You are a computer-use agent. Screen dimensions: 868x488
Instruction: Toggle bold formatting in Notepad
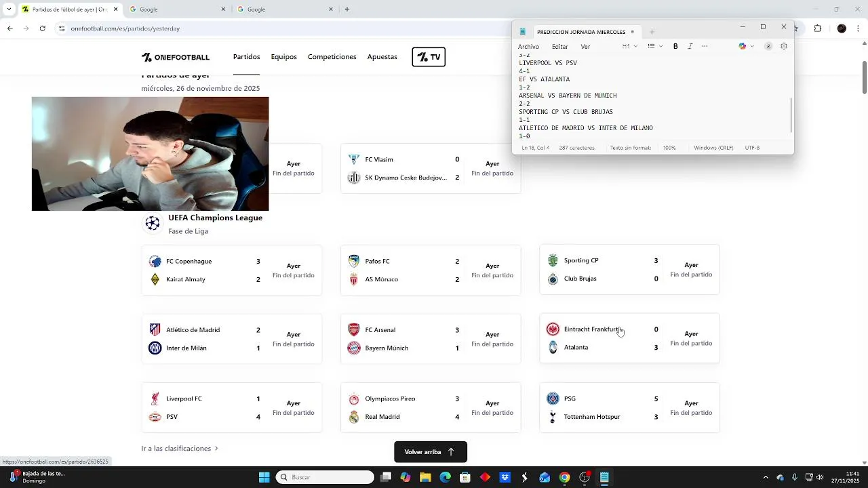[x=675, y=46]
